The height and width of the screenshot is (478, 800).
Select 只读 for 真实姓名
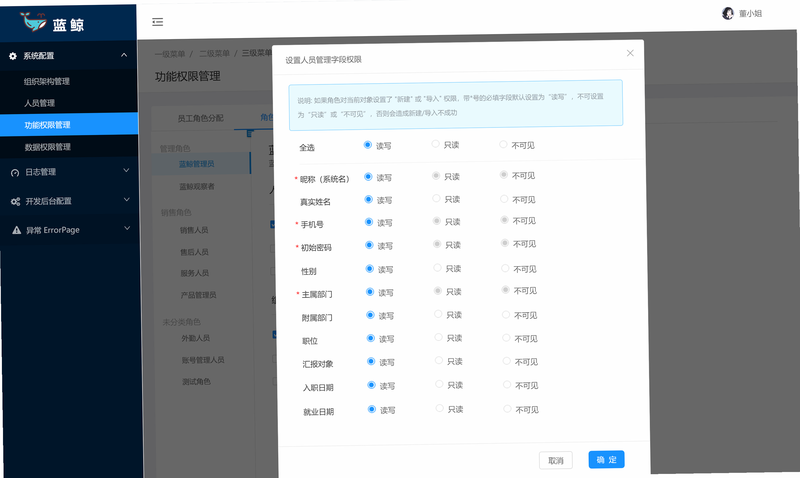tap(436, 198)
